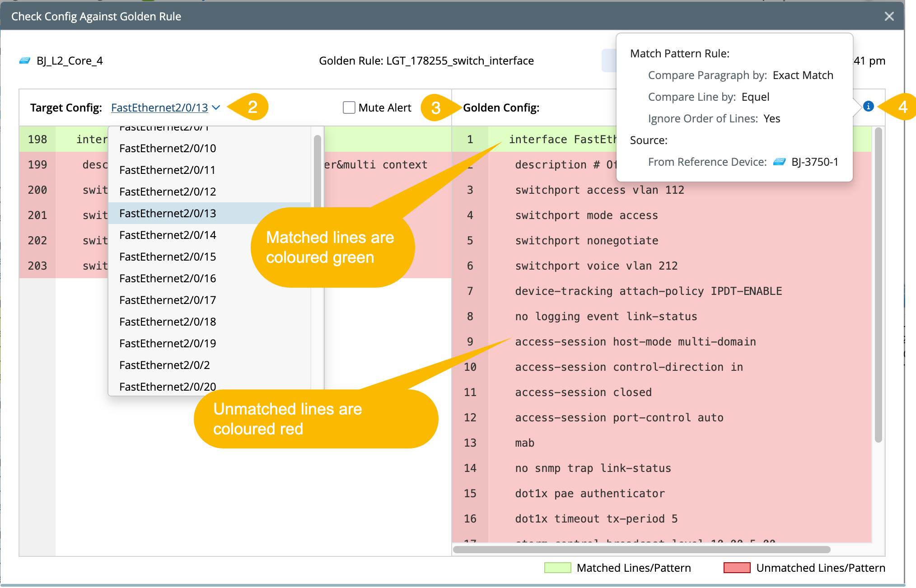Click the interface dropdown list scrollbar
The height and width of the screenshot is (588, 916).
coord(317,172)
